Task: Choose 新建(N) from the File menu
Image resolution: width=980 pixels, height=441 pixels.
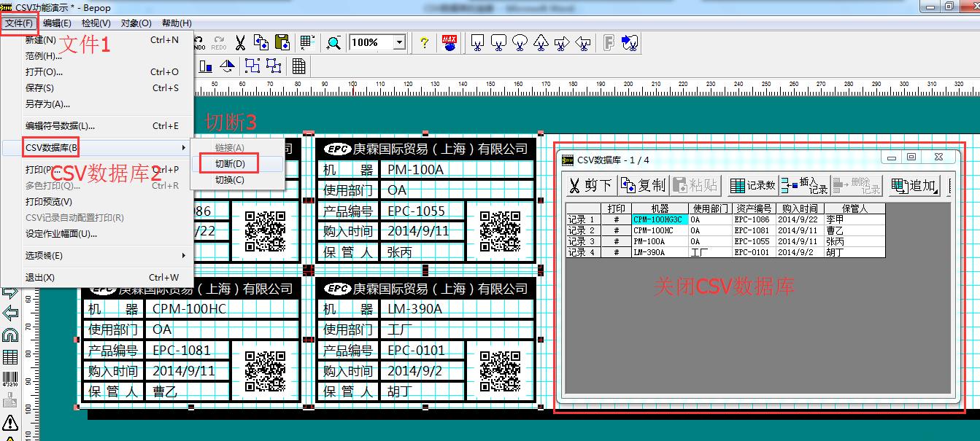Action: [97, 40]
